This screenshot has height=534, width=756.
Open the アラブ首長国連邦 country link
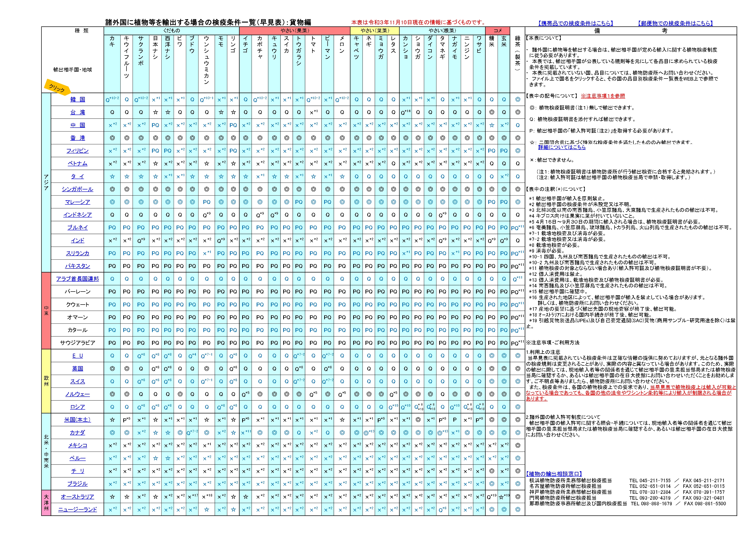point(77,279)
